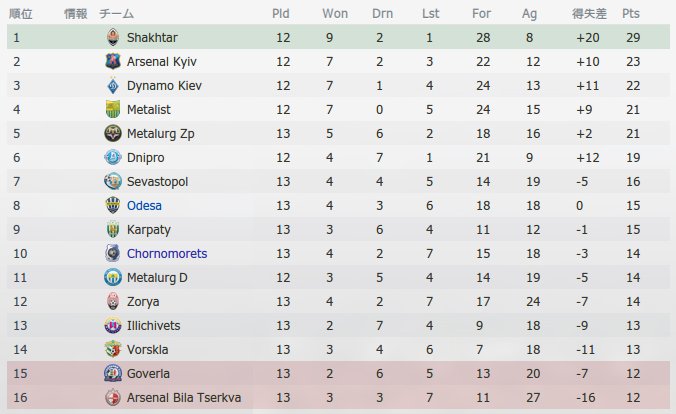Click the Illichivets team name
The width and height of the screenshot is (676, 414).
(x=153, y=326)
